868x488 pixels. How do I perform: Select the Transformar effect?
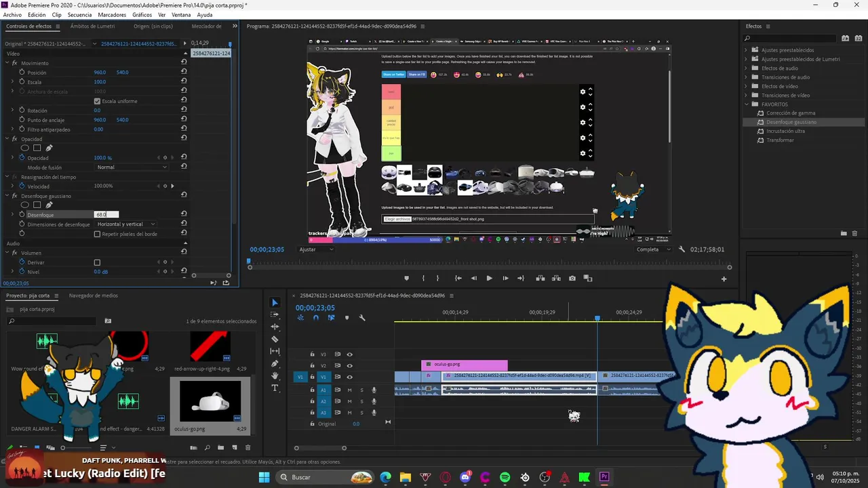pyautogui.click(x=780, y=140)
